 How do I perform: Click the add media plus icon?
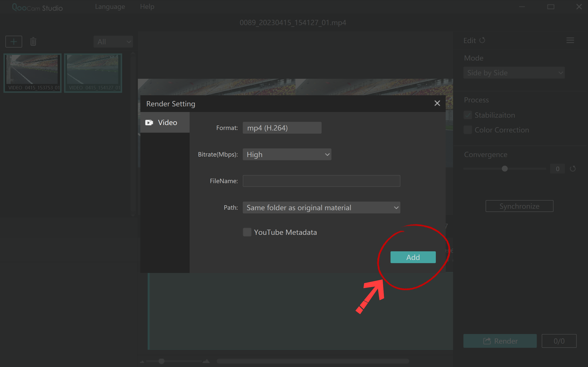pos(14,41)
